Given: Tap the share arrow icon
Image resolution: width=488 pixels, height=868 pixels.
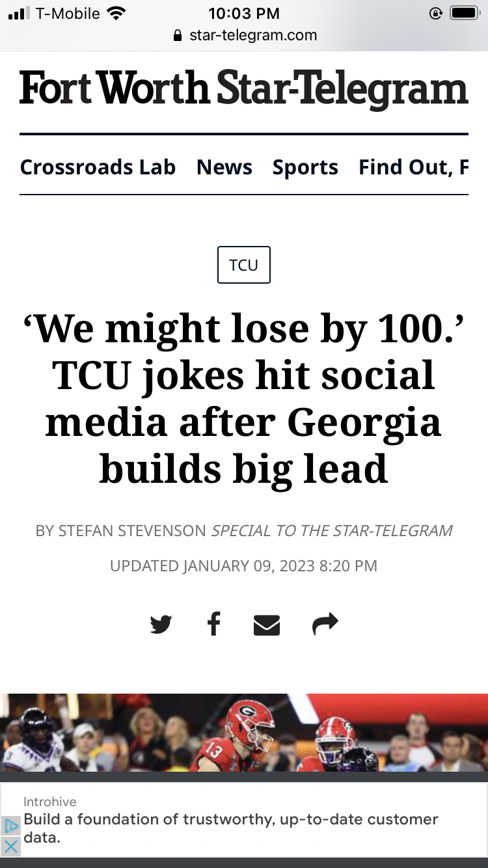Looking at the screenshot, I should tap(325, 623).
